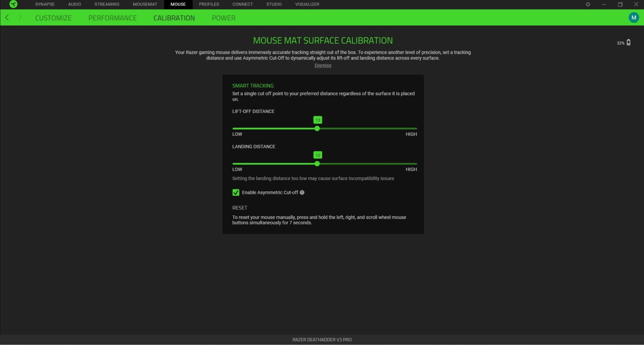Switch to the Performance tab
The height and width of the screenshot is (345, 644).
112,18
